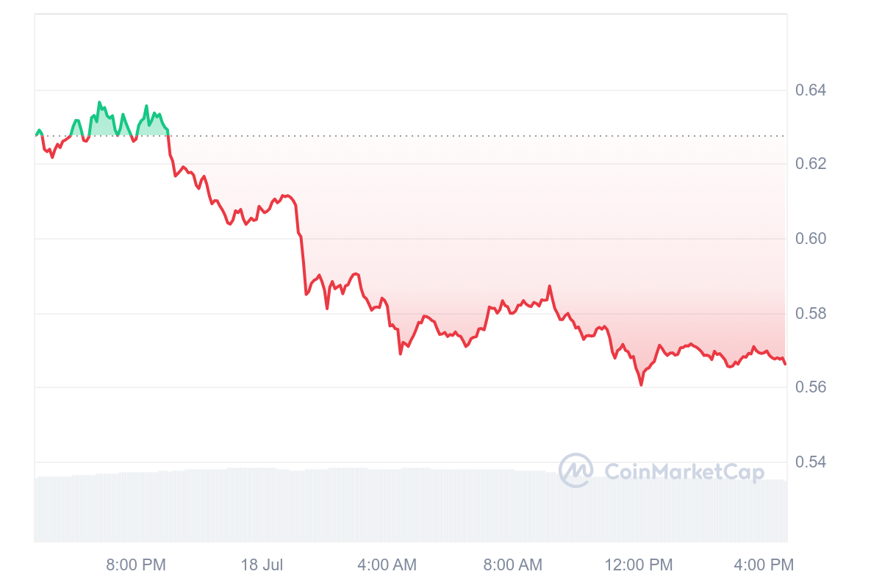
Task: Click the lowest red trough near 12:00 PM
Action: click(x=641, y=384)
